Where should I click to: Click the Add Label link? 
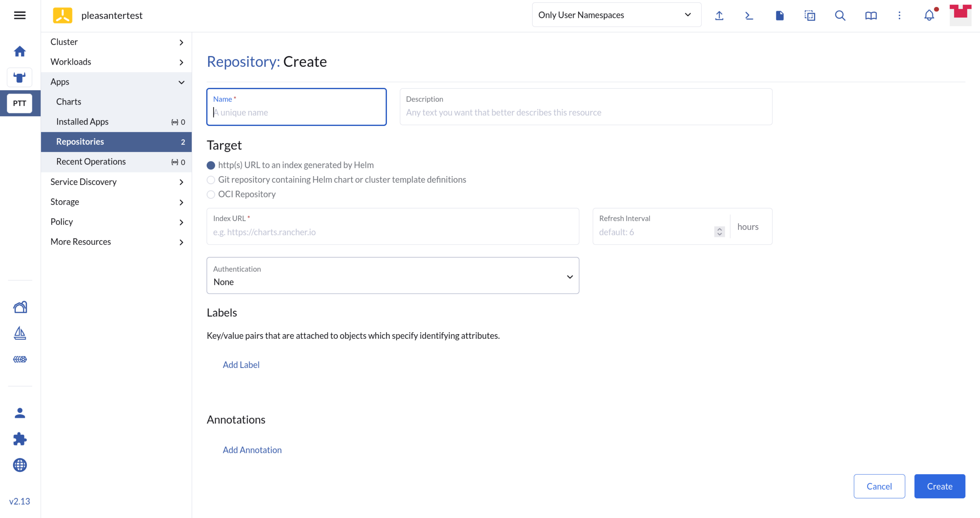pyautogui.click(x=241, y=365)
